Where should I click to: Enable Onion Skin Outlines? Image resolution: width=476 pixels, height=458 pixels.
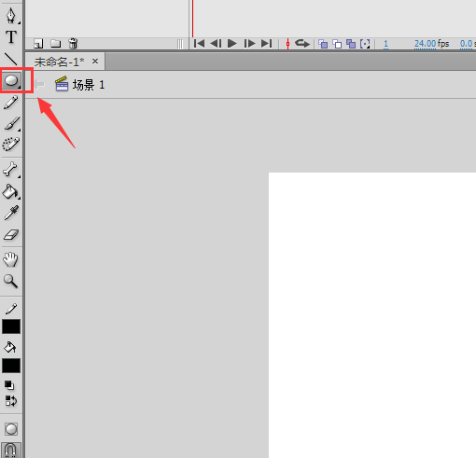pos(337,44)
